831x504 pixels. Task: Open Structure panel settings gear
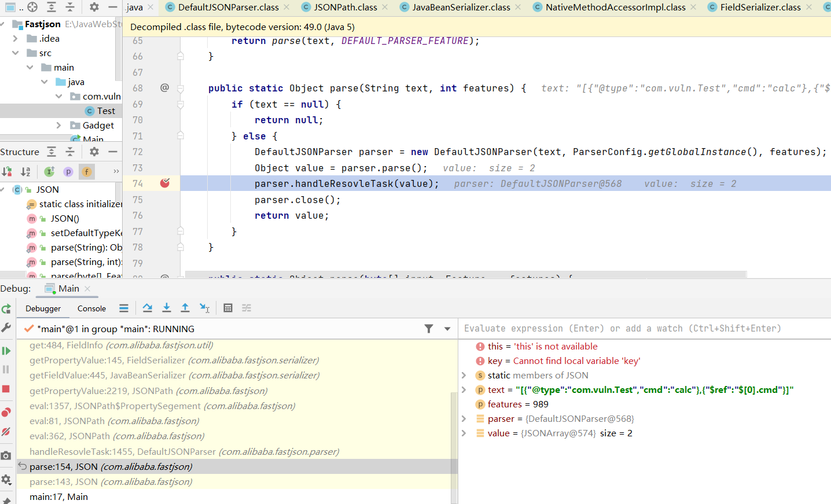[94, 152]
